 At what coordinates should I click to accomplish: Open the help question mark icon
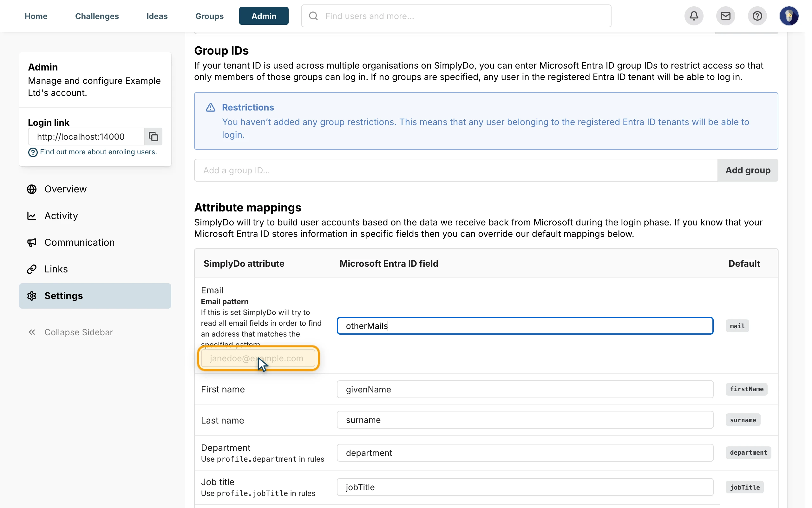point(757,16)
